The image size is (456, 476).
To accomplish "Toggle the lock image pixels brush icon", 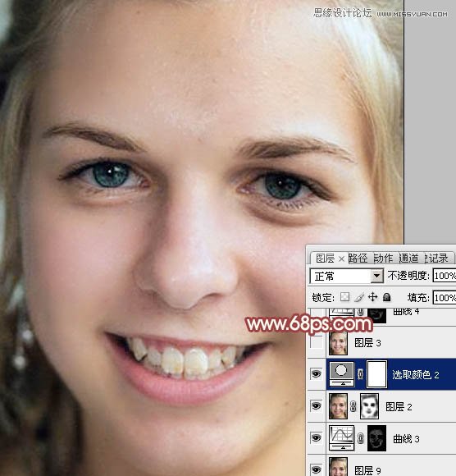I will pyautogui.click(x=359, y=297).
